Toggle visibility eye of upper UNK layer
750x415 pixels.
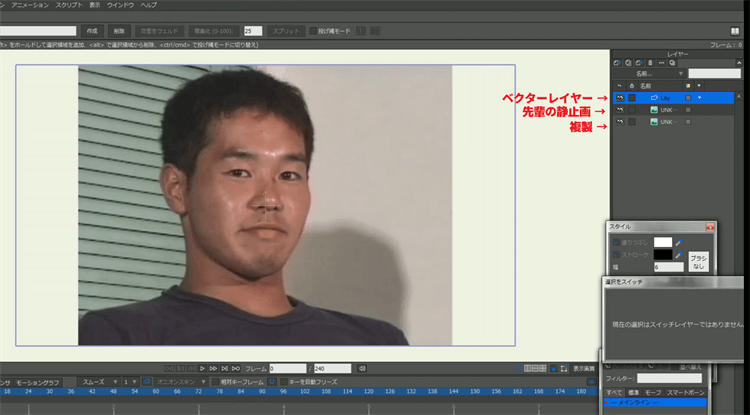coord(620,110)
